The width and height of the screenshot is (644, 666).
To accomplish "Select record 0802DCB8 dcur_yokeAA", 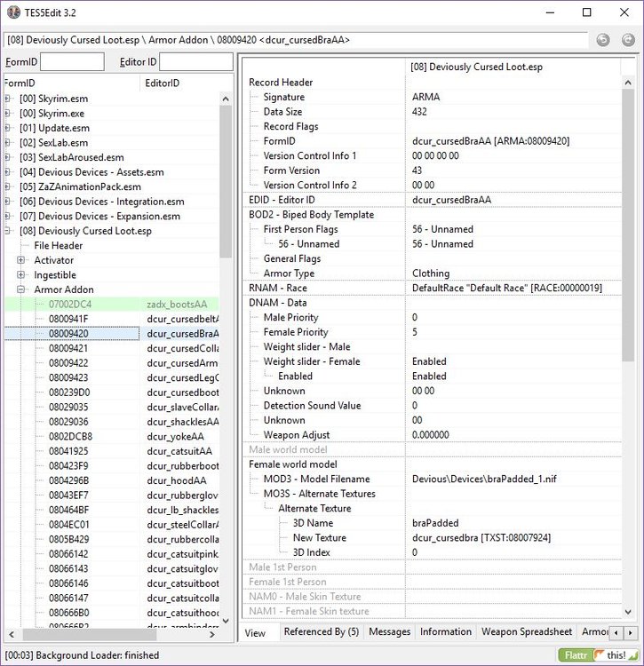I will click(112, 437).
